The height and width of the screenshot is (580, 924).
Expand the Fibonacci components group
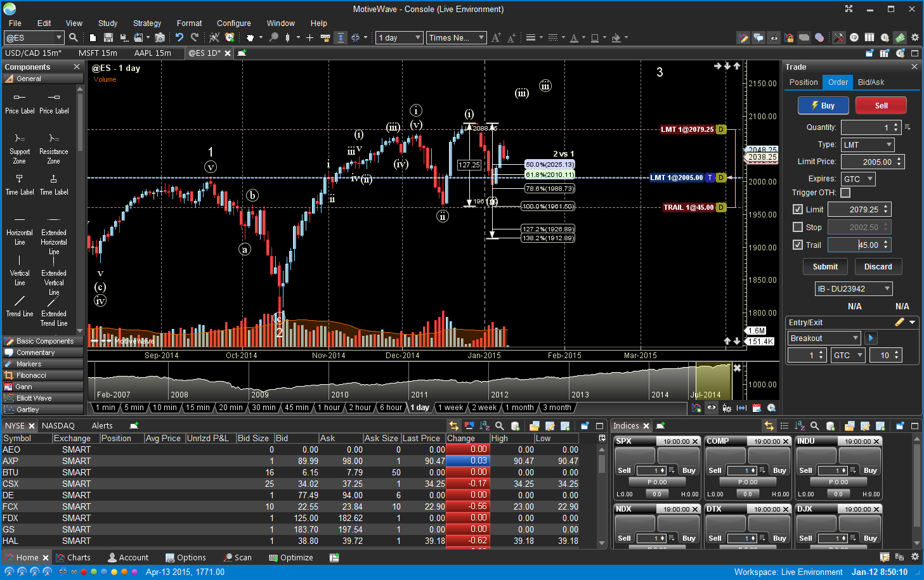point(43,375)
